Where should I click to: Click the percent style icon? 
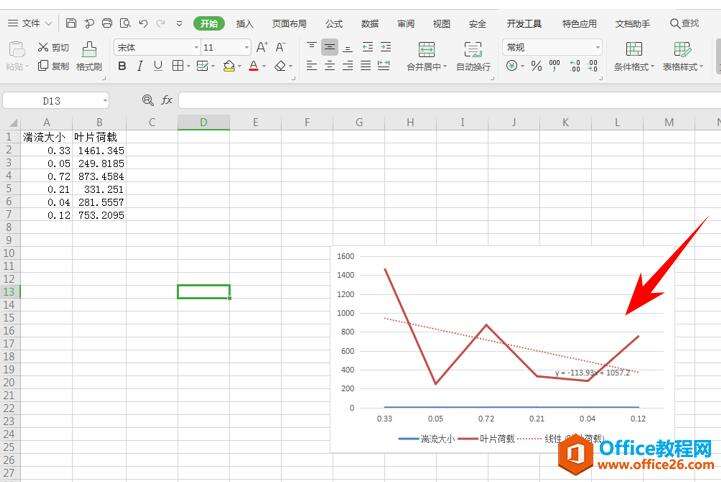point(536,66)
